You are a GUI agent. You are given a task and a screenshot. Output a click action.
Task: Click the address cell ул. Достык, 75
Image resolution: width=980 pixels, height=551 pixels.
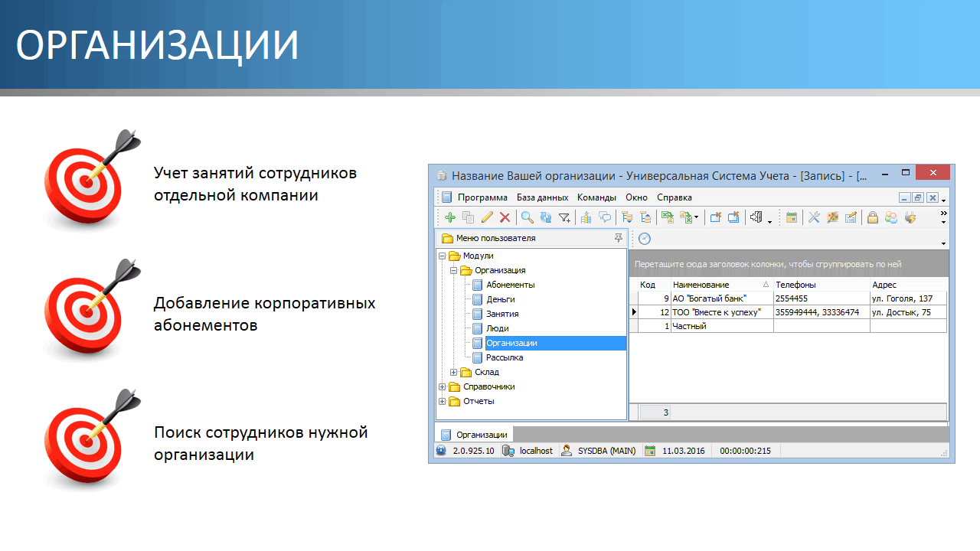908,312
